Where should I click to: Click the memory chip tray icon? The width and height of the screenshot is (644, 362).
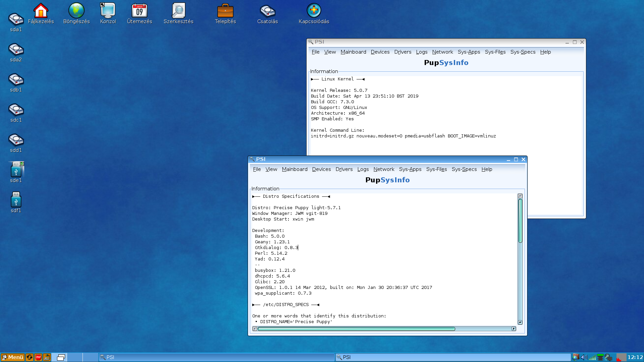click(x=600, y=357)
